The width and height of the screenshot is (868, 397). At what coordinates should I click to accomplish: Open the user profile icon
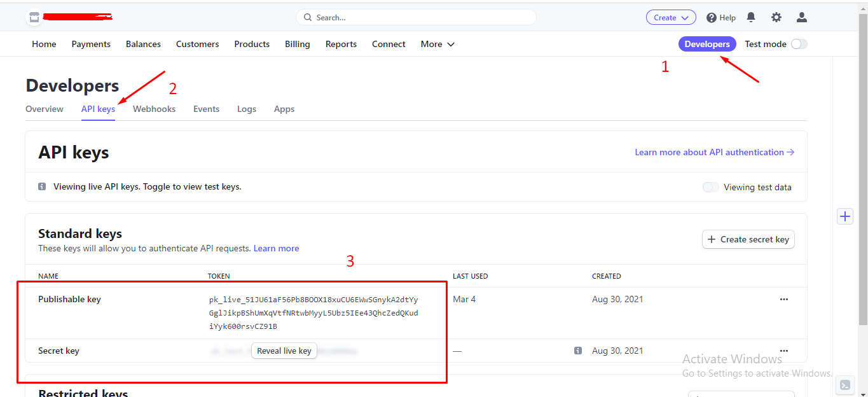[x=802, y=18]
